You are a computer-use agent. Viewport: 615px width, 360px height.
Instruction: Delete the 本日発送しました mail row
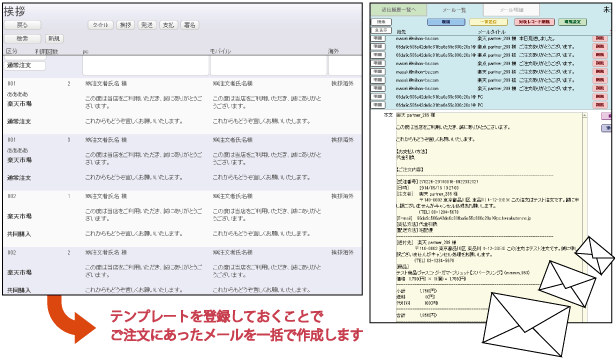600,38
